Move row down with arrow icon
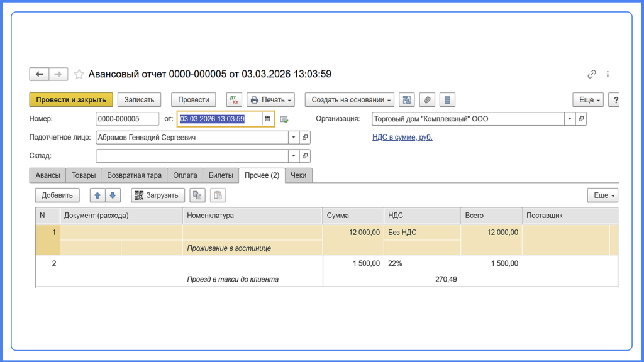 (113, 195)
